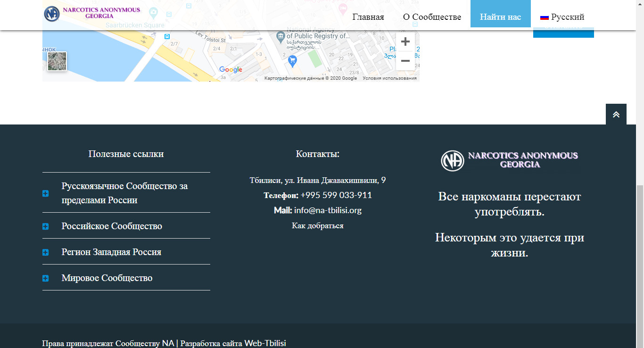Screen dimensions: 644x348
Task: Expand plus icon beside Русскоязычное Сообщество
Action: 45,193
